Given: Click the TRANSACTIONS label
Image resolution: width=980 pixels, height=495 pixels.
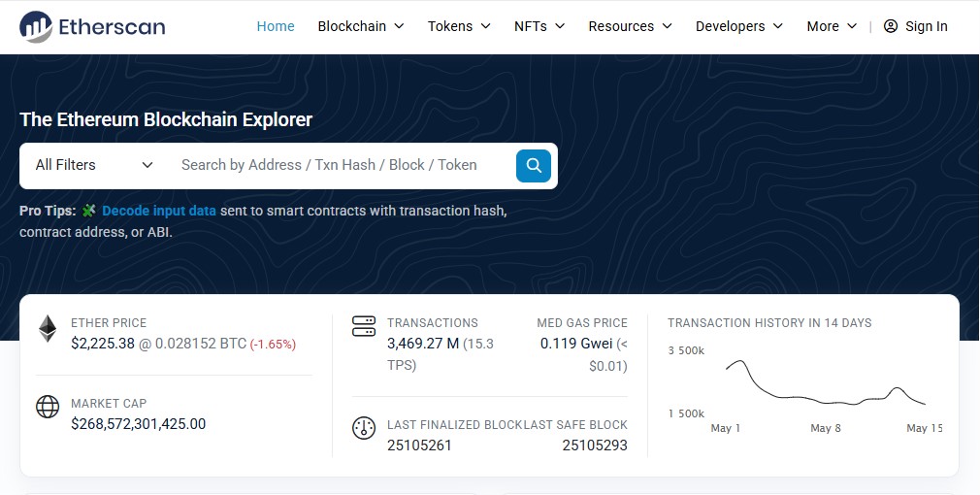Looking at the screenshot, I should click(x=433, y=323).
